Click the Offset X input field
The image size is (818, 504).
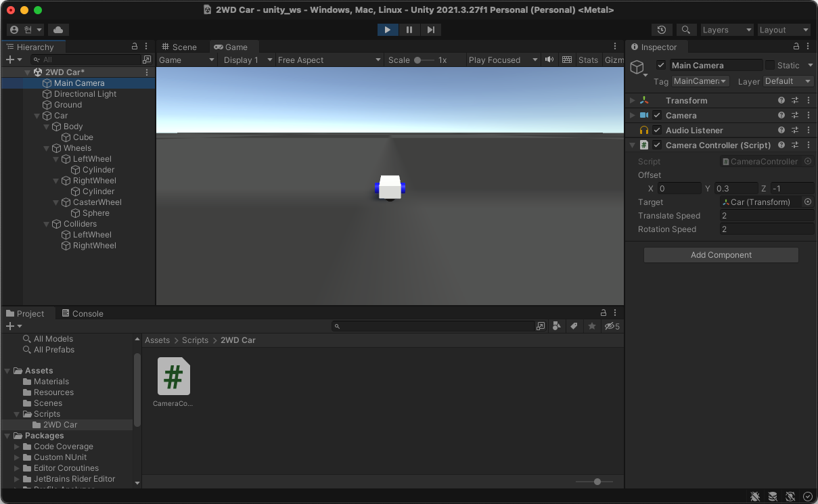679,188
